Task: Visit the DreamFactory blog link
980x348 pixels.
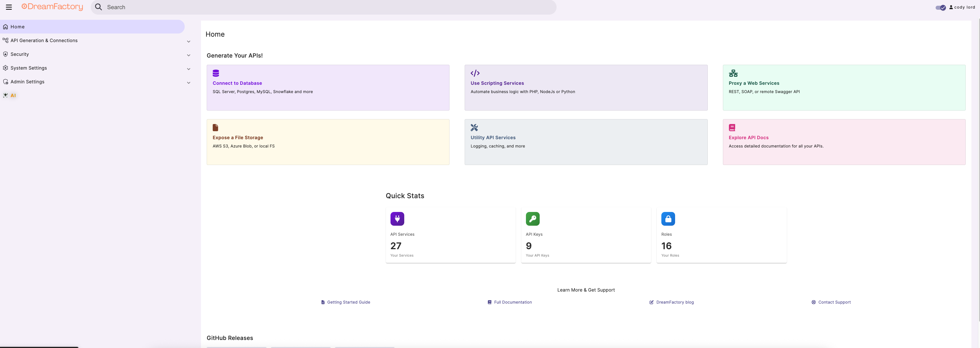Action: click(x=675, y=302)
